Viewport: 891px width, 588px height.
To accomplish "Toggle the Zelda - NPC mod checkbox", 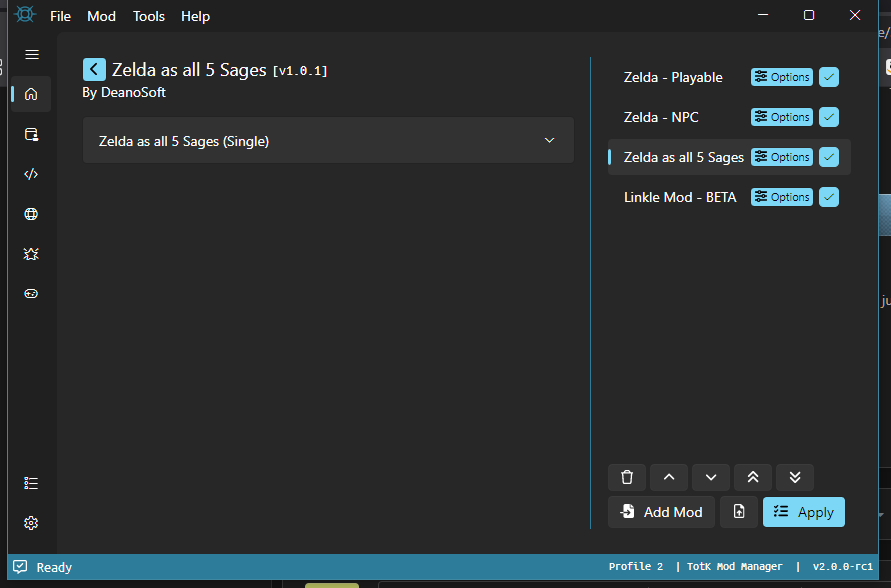I will click(x=829, y=117).
